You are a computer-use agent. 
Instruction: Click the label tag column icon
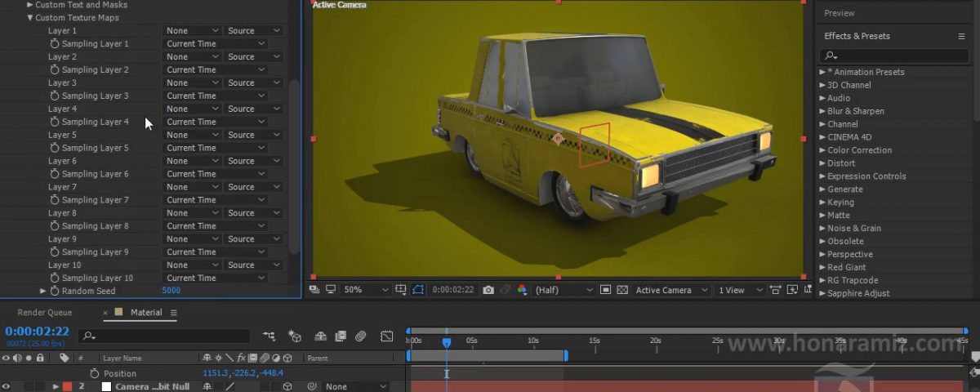(x=64, y=358)
